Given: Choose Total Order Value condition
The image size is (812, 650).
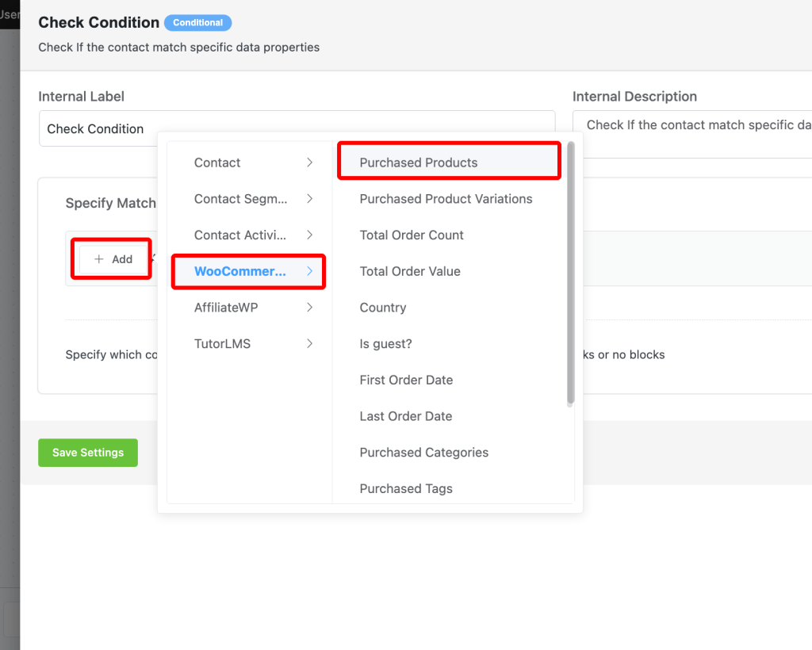Looking at the screenshot, I should [x=410, y=271].
